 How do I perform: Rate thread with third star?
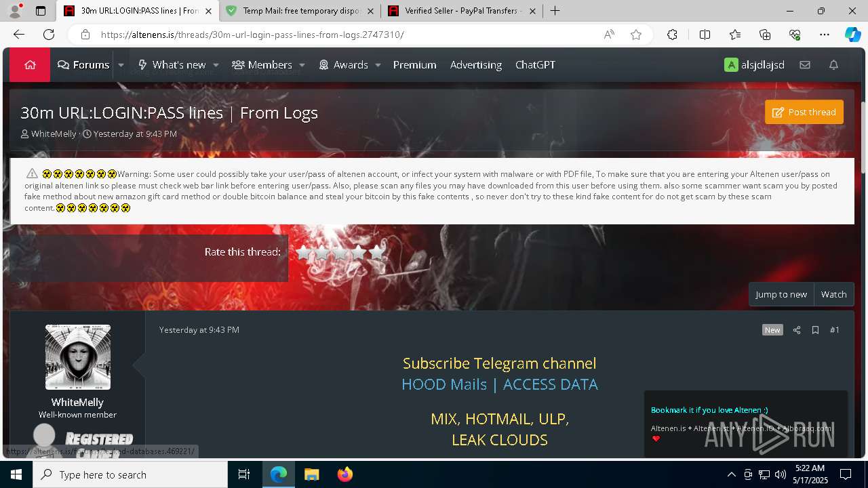pos(340,253)
